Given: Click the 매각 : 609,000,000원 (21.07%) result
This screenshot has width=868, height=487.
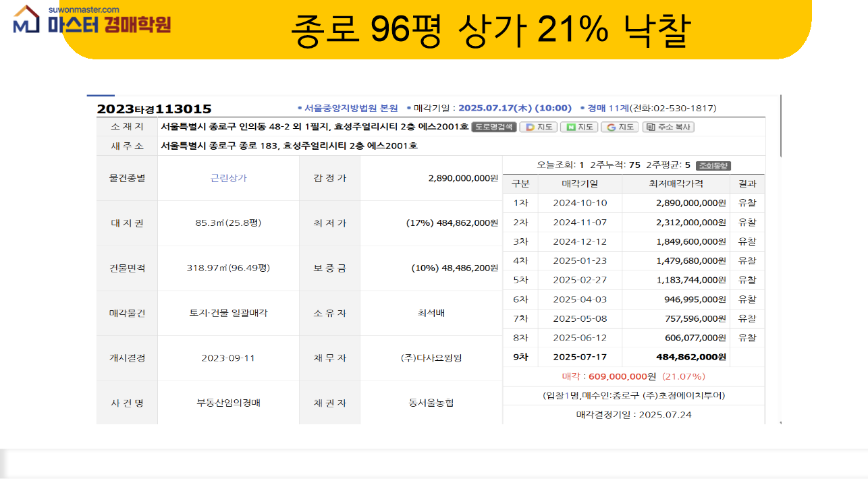Looking at the screenshot, I should tap(634, 376).
